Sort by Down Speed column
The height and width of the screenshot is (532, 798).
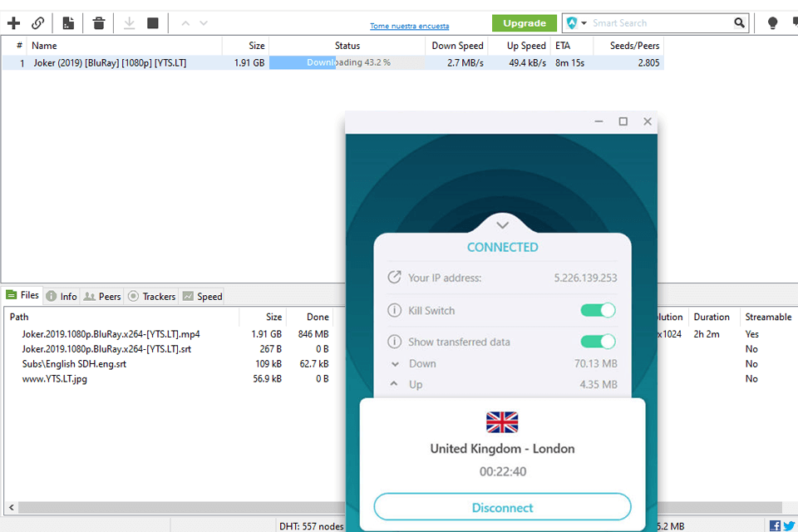point(457,46)
